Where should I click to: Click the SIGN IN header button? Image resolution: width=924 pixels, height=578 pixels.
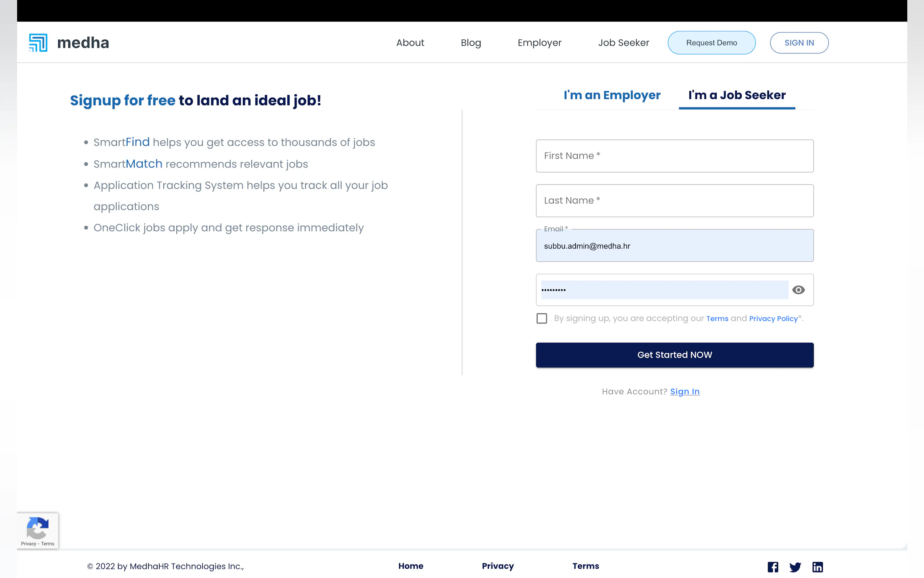(x=799, y=43)
